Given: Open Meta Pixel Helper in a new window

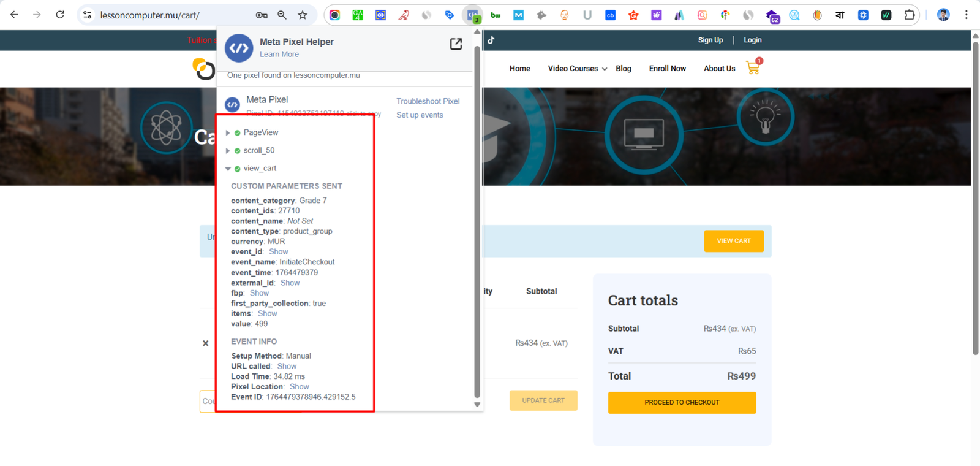Looking at the screenshot, I should click(456, 44).
